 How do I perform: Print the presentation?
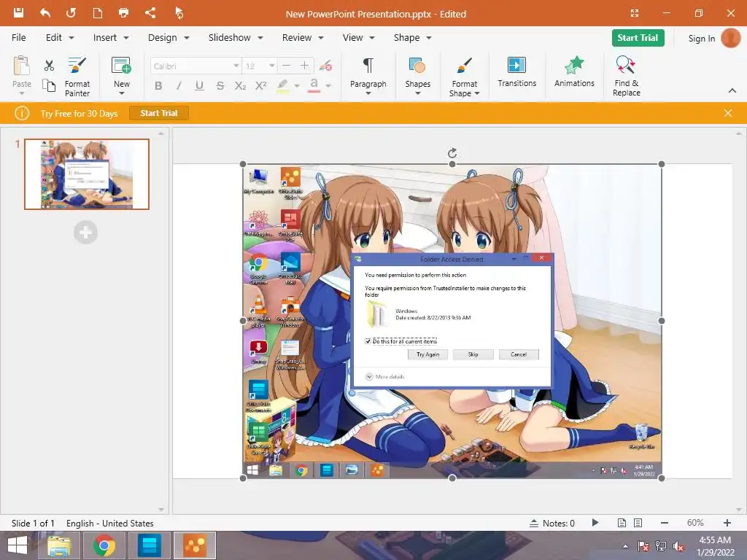(x=124, y=13)
